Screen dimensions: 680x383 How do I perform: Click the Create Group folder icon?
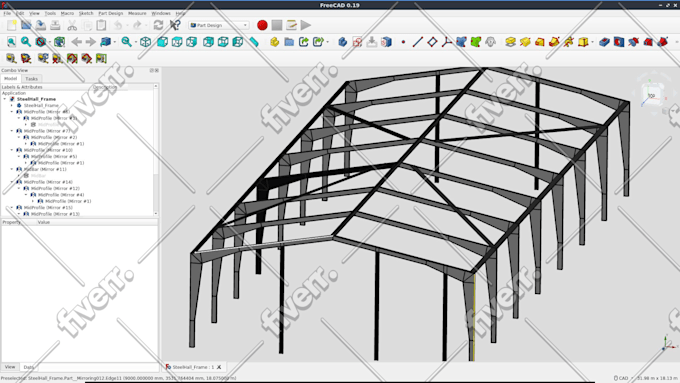(289, 42)
